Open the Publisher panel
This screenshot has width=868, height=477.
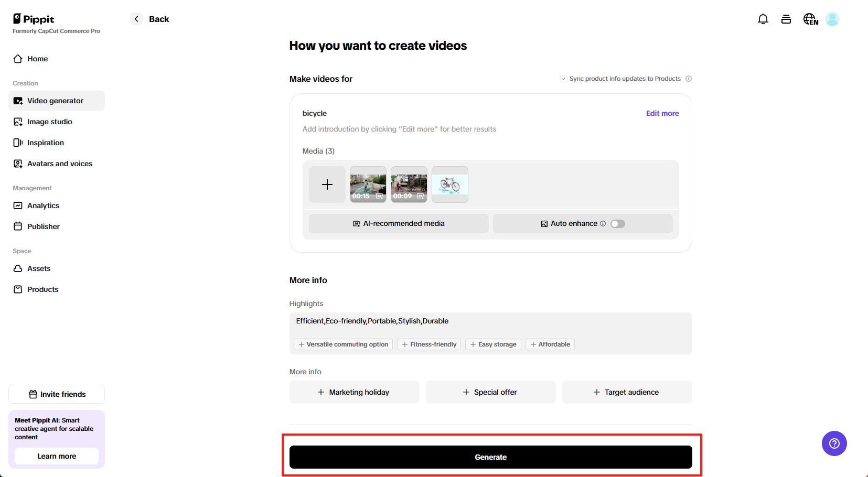tap(43, 226)
